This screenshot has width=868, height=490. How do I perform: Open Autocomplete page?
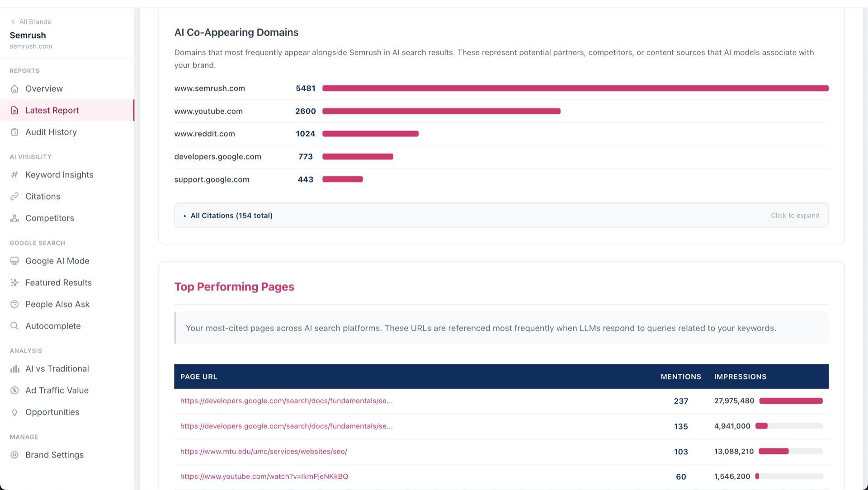click(67, 326)
